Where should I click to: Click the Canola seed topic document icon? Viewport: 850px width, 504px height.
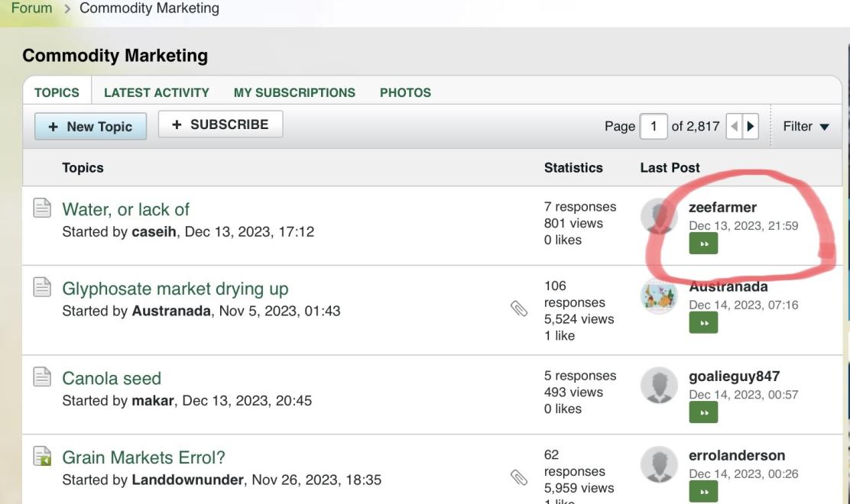point(43,376)
